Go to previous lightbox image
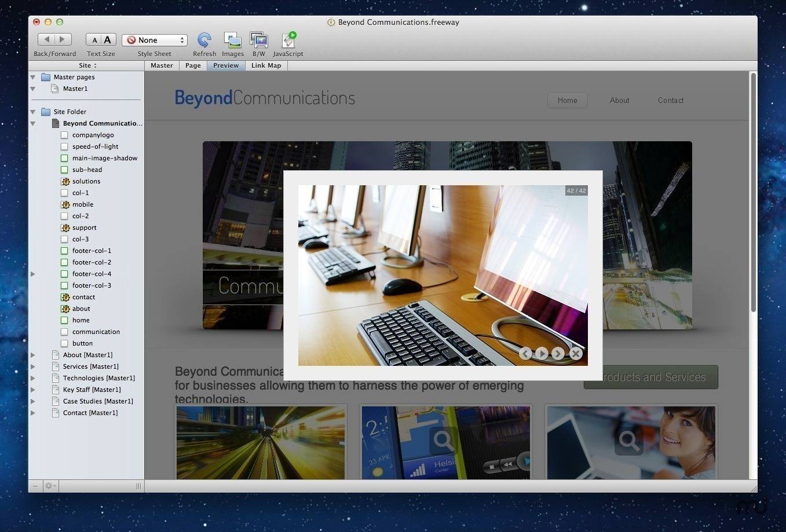The image size is (786, 532). point(525,353)
